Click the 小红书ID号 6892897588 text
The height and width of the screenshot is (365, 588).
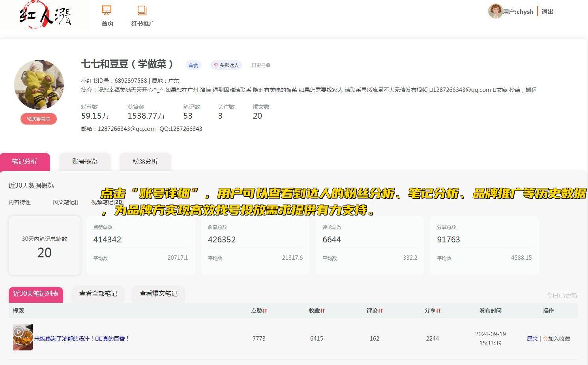click(114, 81)
